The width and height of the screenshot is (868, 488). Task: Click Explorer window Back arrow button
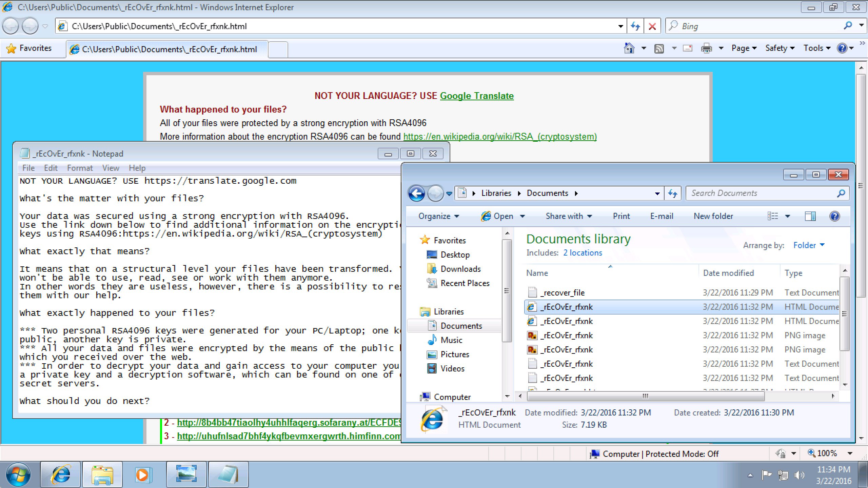[x=416, y=194]
